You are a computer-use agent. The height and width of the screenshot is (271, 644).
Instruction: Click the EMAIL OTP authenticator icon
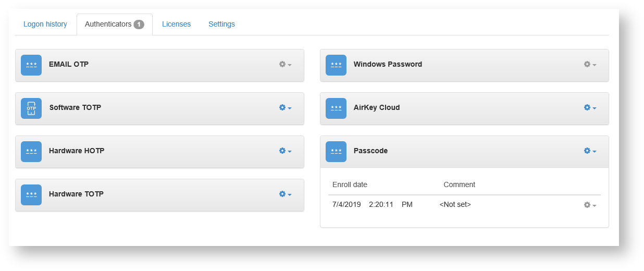point(31,65)
